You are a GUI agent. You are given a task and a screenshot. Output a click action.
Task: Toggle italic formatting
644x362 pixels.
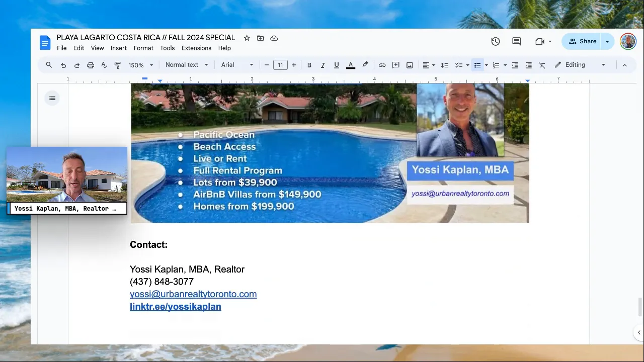[x=323, y=65]
